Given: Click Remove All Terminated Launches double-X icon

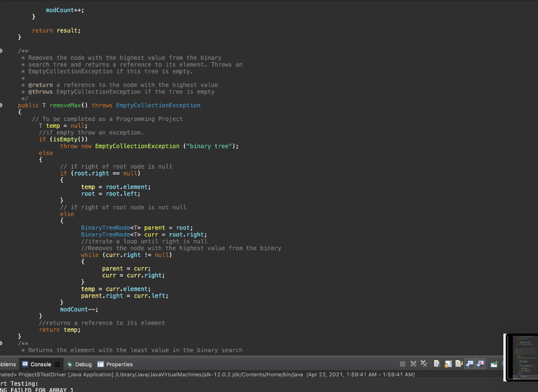Looking at the screenshot, I should click(x=424, y=364).
